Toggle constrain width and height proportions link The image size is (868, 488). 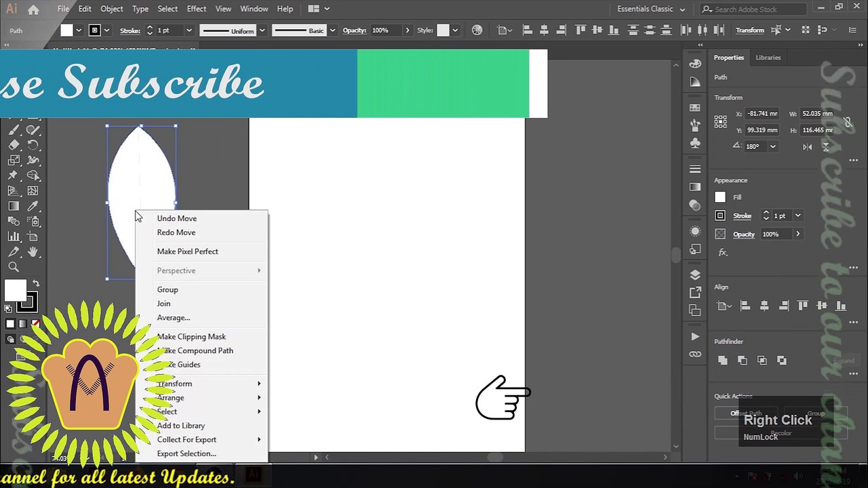coord(848,122)
